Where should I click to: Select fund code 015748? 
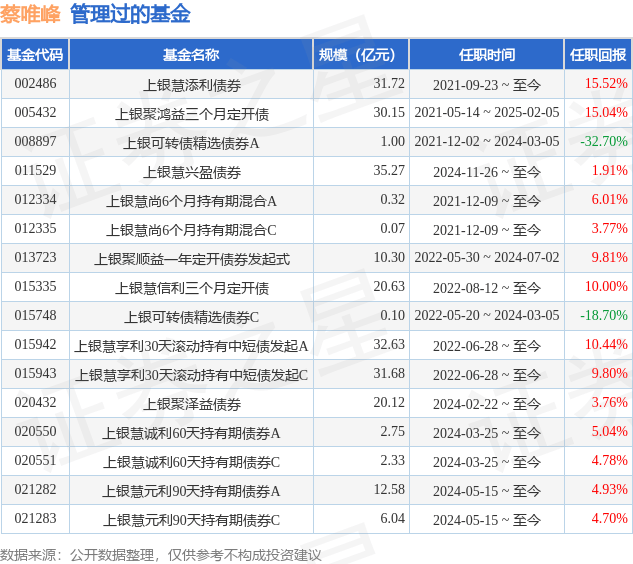tap(35, 316)
